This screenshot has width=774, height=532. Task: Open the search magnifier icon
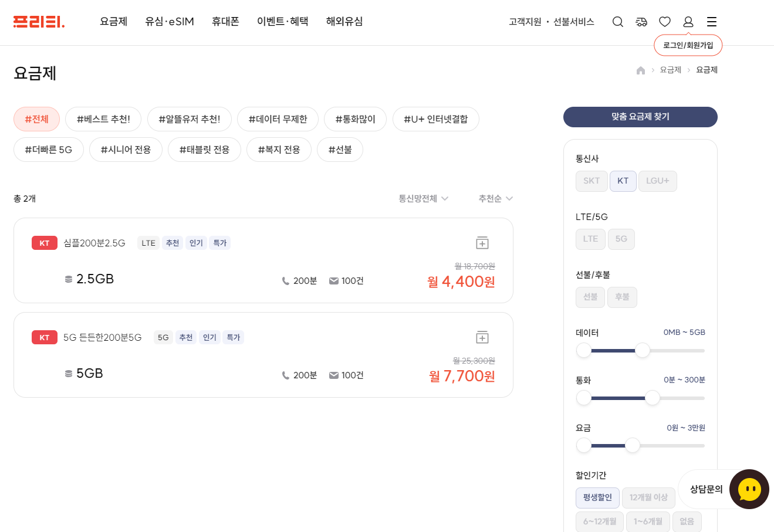617,21
